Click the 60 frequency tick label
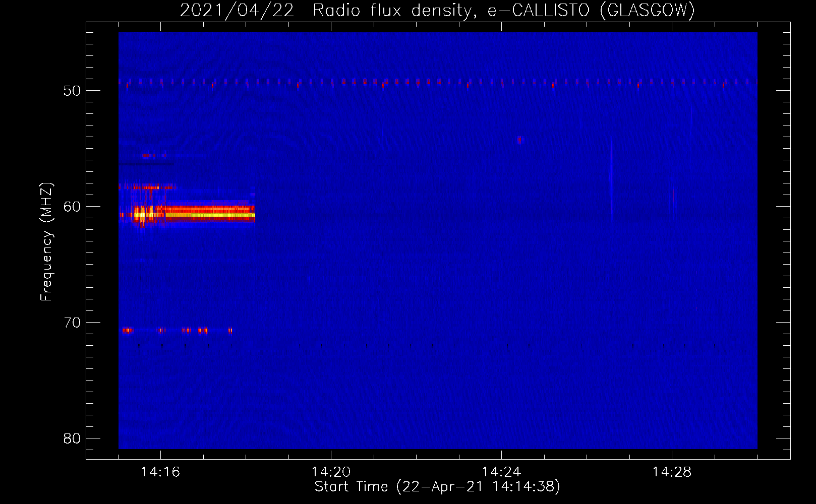 click(x=72, y=207)
